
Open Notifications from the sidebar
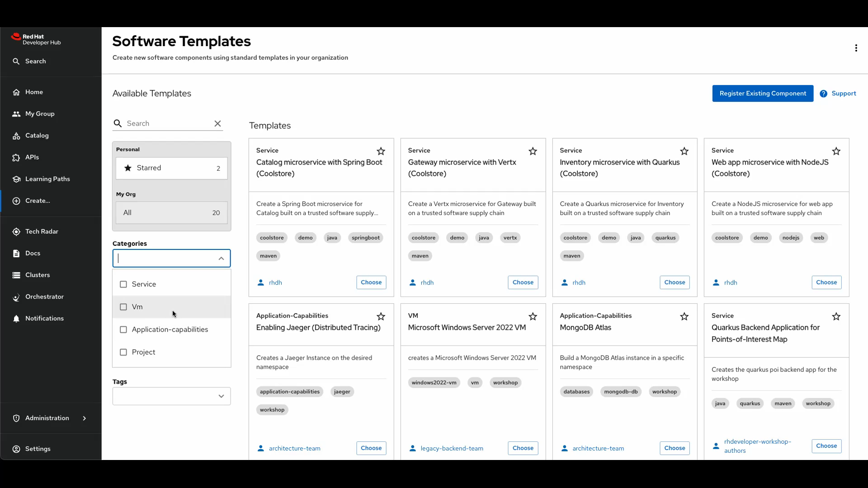click(x=44, y=318)
